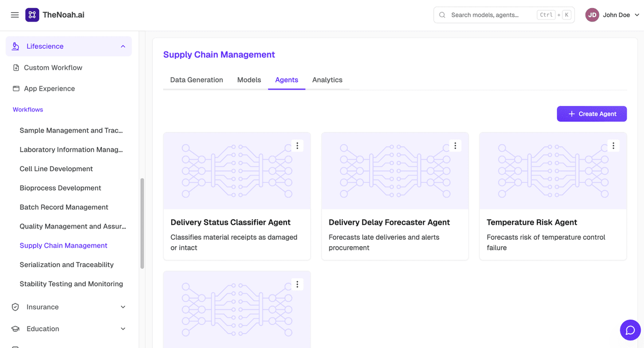Click the Insurance sidebar label
Screen dimensions: 644x348
pyautogui.click(x=42, y=307)
